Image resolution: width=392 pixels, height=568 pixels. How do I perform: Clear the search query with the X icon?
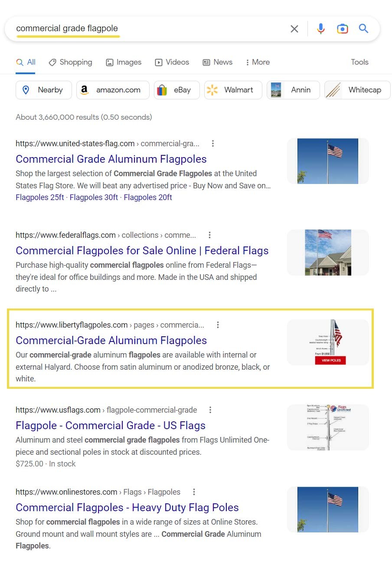coord(294,29)
